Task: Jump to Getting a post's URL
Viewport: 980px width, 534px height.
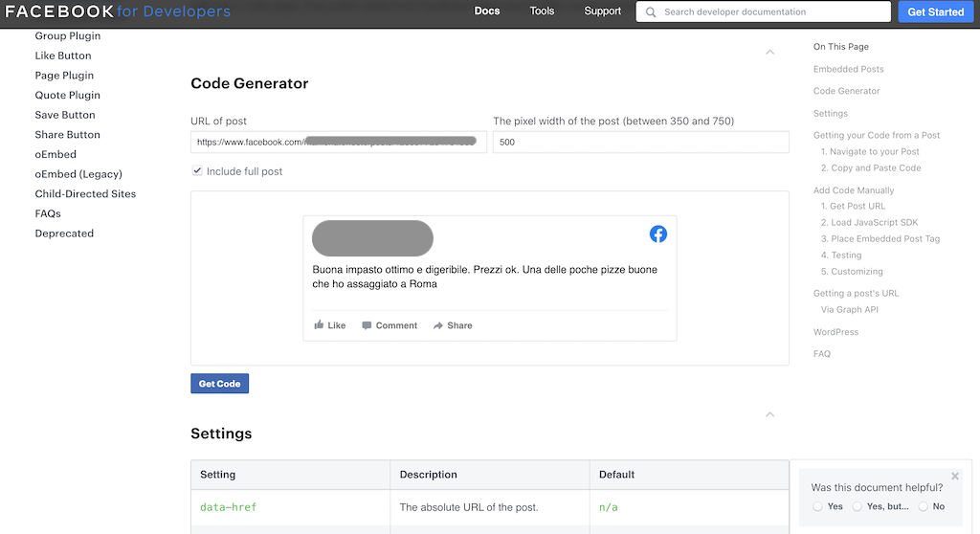Action: (x=856, y=293)
